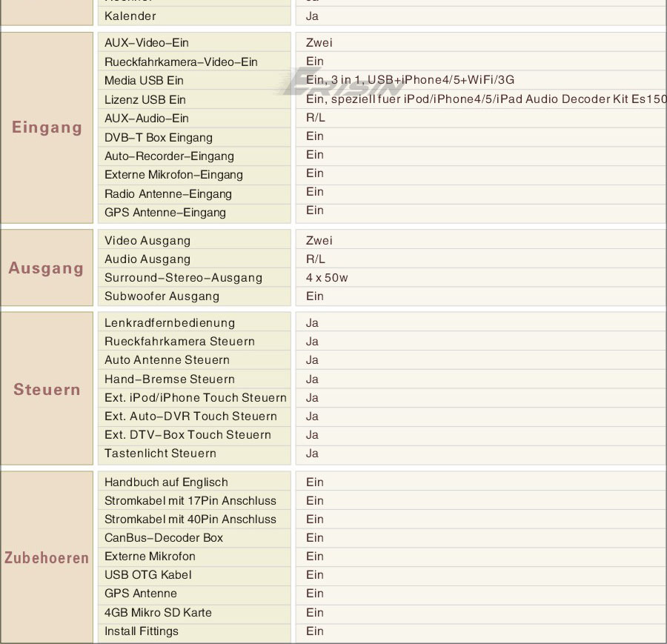Select Auto Antenne Steuern label
The image size is (667, 644).
167,360
